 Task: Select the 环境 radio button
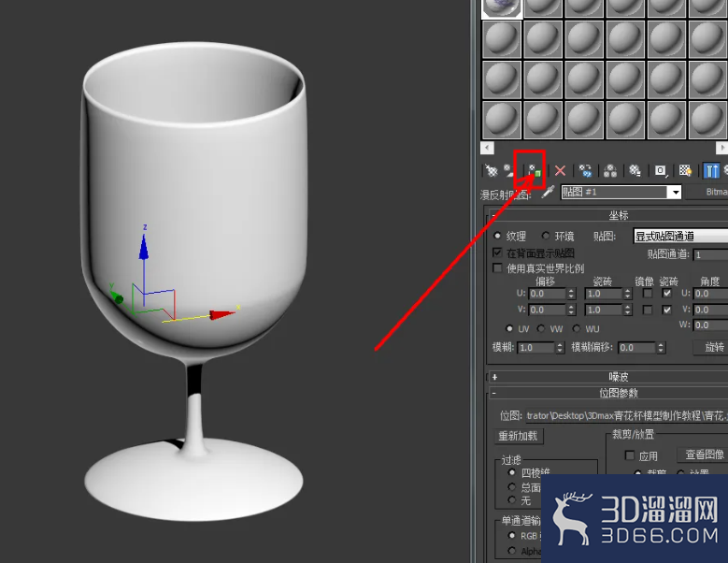[546, 236]
